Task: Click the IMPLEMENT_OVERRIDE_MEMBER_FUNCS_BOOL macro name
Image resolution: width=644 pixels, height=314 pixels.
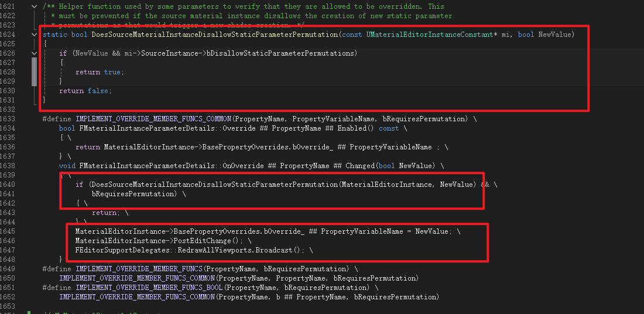Action: tap(149, 288)
